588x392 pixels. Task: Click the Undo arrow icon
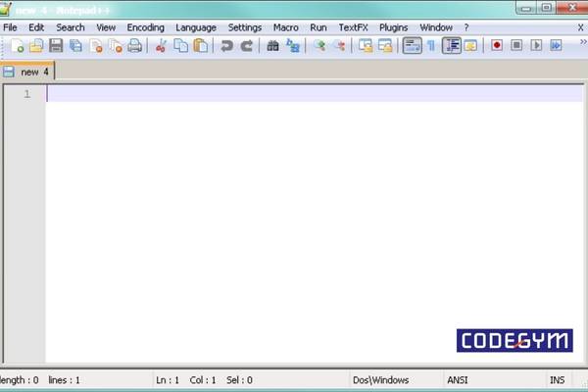[226, 46]
